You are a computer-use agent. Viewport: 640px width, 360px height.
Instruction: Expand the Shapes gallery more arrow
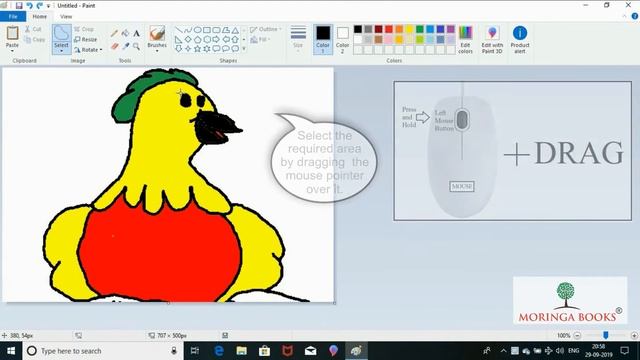pos(244,49)
